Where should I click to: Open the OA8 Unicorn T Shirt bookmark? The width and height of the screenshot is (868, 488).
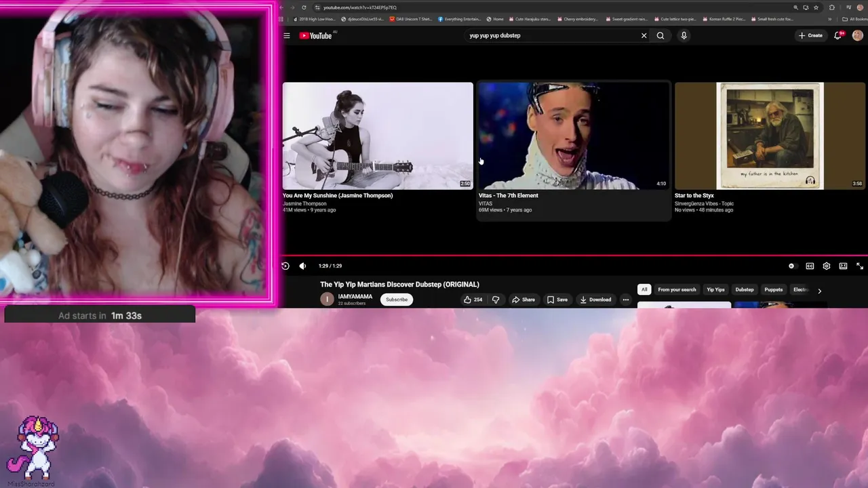(411, 19)
